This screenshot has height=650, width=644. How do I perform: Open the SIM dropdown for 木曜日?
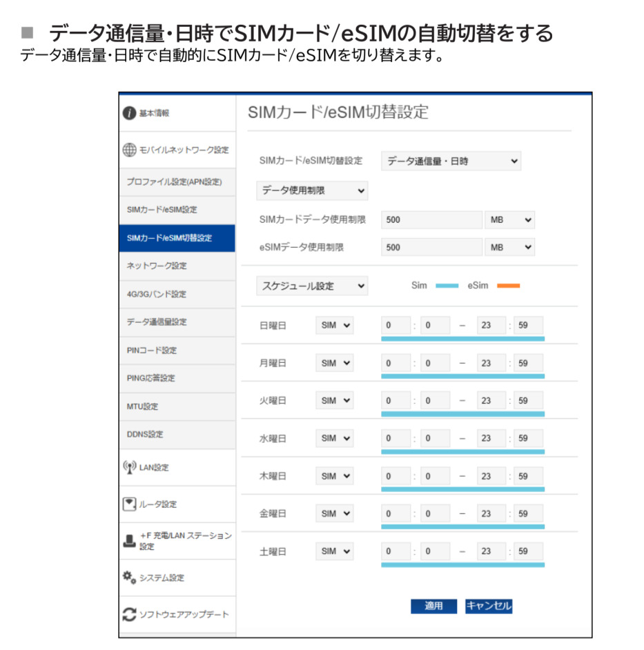click(x=334, y=476)
